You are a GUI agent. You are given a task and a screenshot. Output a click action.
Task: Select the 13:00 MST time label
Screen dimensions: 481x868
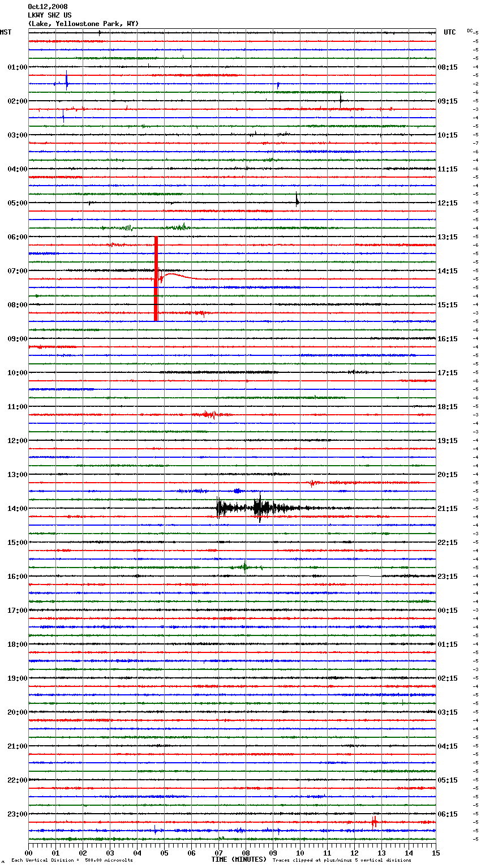[x=18, y=475]
